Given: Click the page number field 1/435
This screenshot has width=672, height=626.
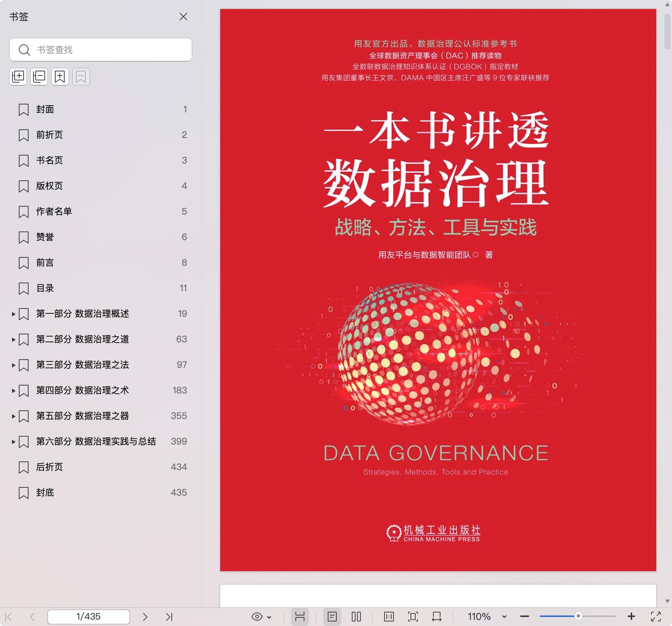Looking at the screenshot, I should pos(89,617).
